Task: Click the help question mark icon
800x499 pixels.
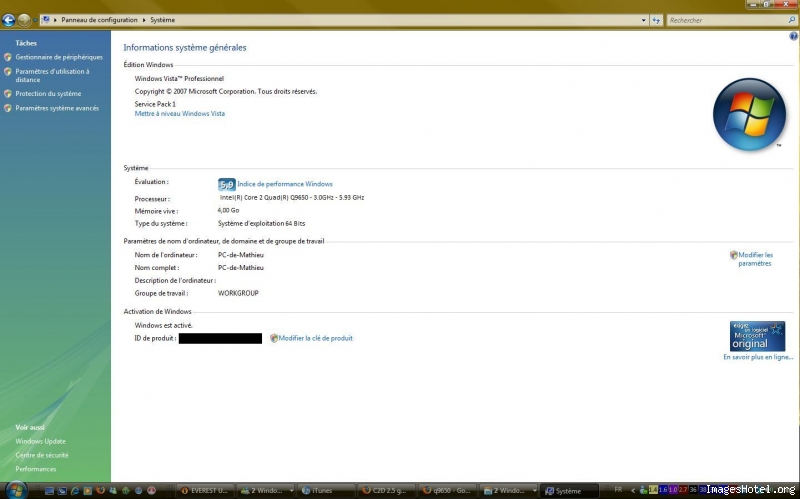Action: coord(793,36)
